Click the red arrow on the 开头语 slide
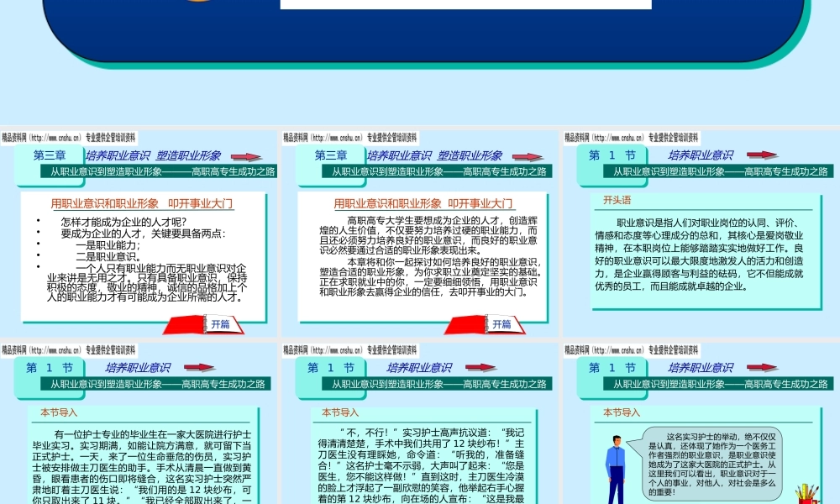Screen dimensions: 840x504 click(x=762, y=155)
